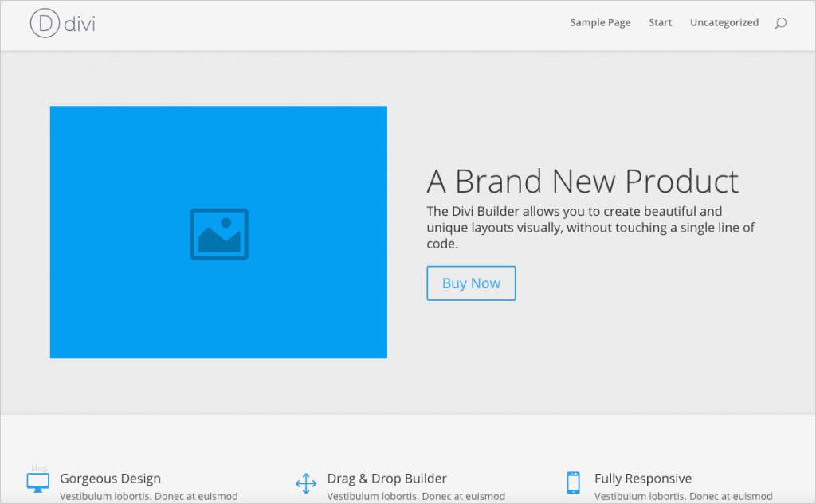This screenshot has height=504, width=816.
Task: Click the small 'blog' label
Action: (39, 467)
